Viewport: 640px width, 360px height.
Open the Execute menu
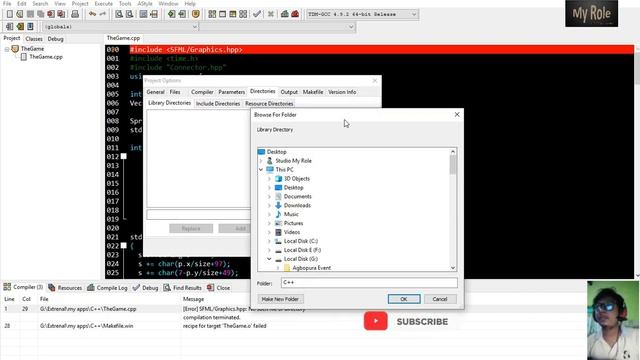104,4
